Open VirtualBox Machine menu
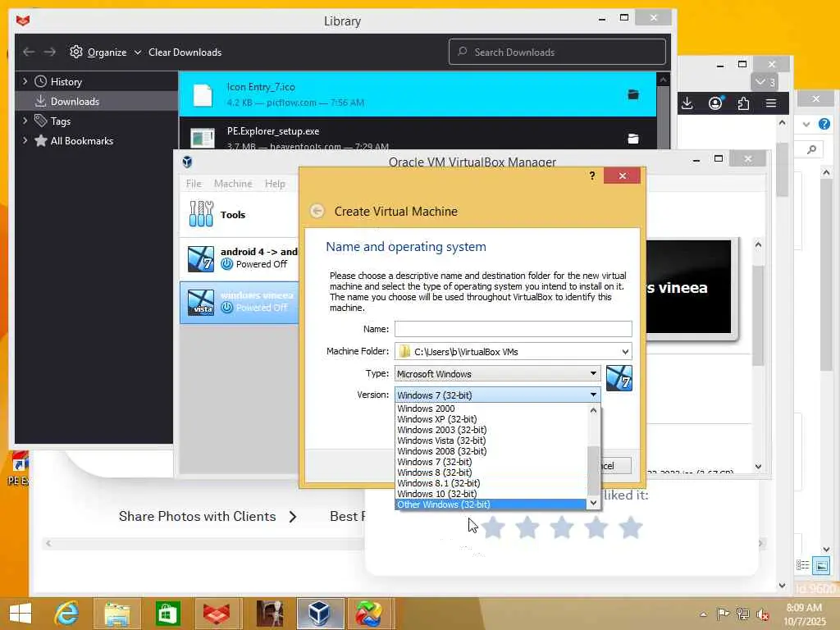Viewport: 840px width, 630px height. coord(233,183)
